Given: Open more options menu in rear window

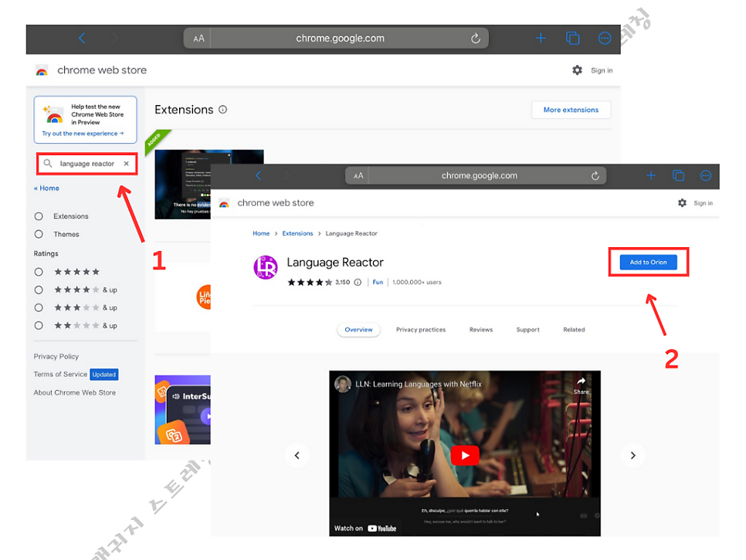Looking at the screenshot, I should click(x=604, y=38).
